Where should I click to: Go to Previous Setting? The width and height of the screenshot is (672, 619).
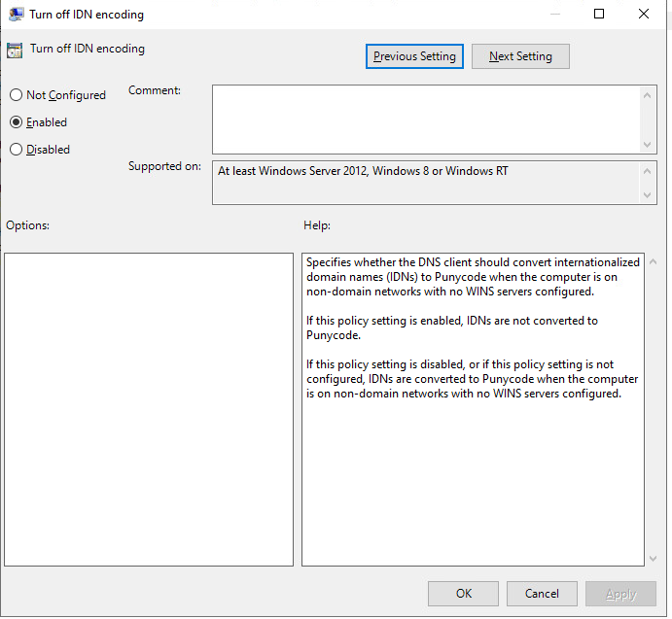point(414,56)
